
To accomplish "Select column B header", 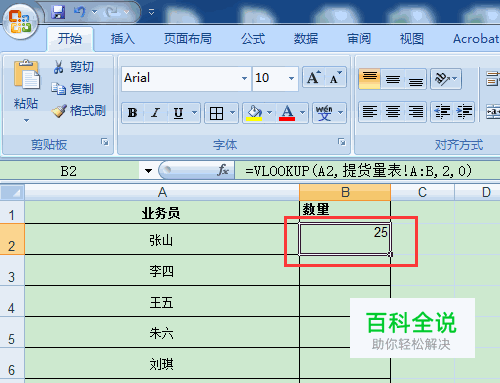I will click(345, 192).
